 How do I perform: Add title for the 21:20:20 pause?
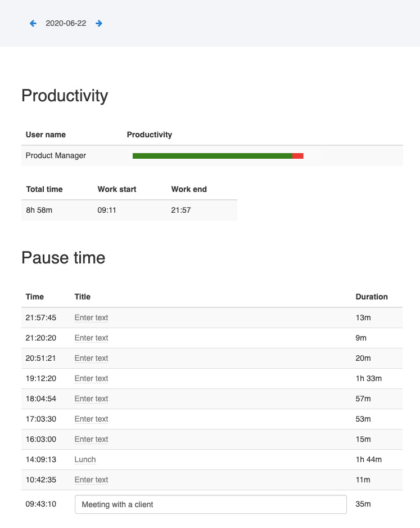point(91,338)
